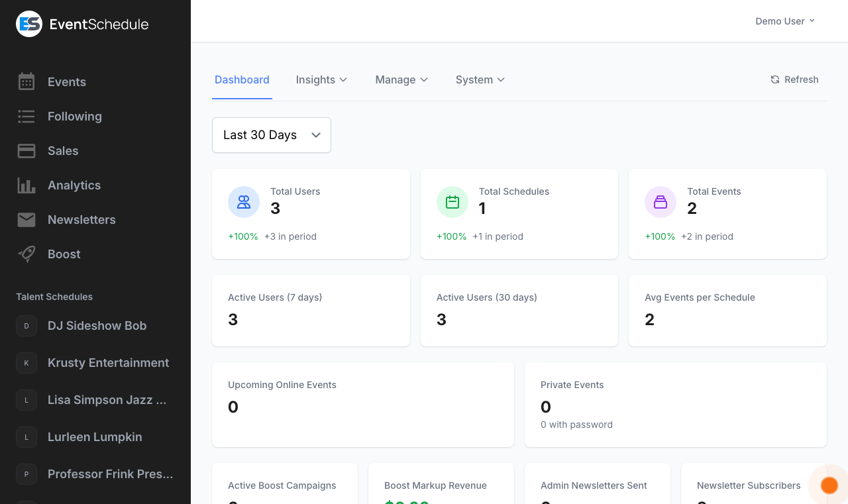
Task: Open the Last 30 Days period dropdown
Action: (x=272, y=135)
